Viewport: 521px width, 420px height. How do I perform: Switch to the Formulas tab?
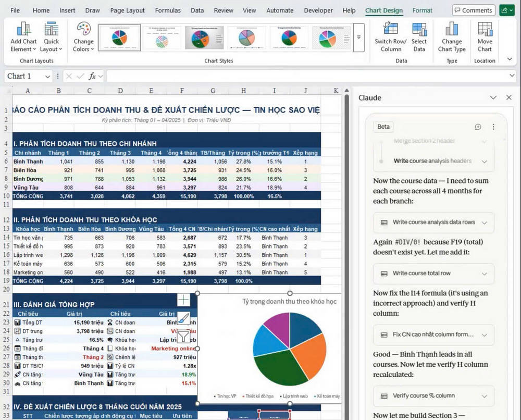(168, 10)
